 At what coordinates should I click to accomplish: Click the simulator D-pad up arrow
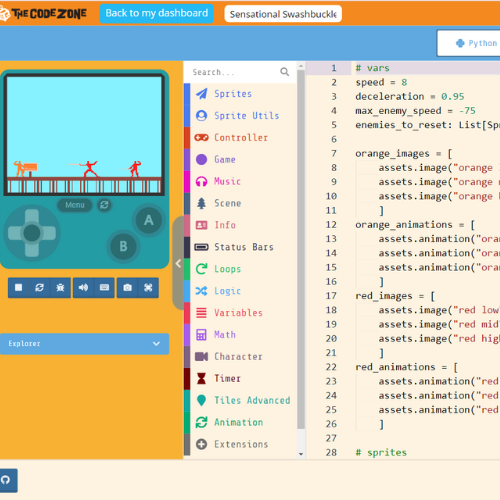(x=32, y=216)
